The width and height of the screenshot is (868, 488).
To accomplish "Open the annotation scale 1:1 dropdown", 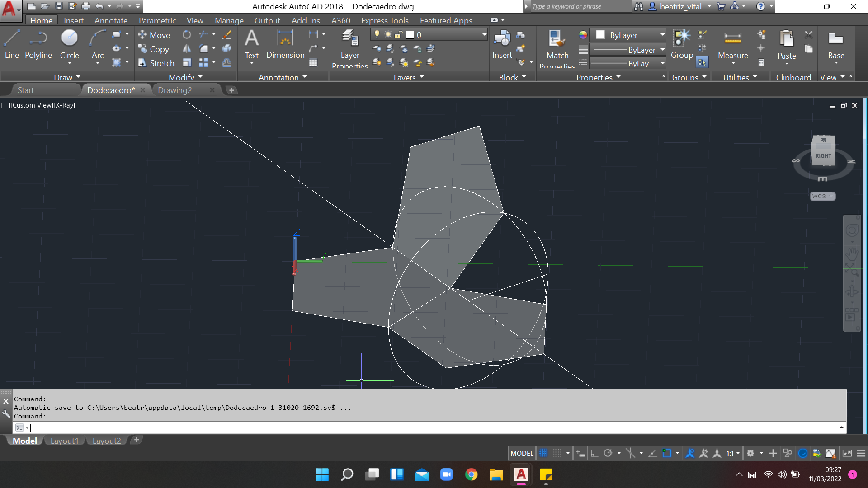I will pos(733,453).
